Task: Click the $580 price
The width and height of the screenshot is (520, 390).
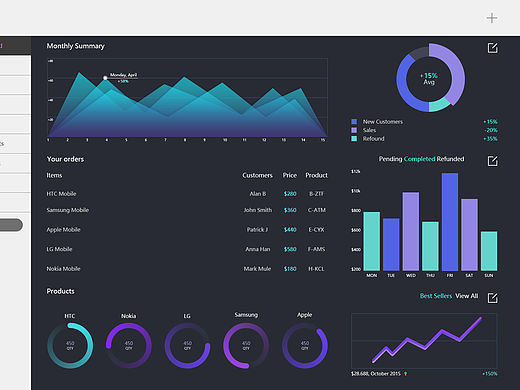Action: point(290,249)
